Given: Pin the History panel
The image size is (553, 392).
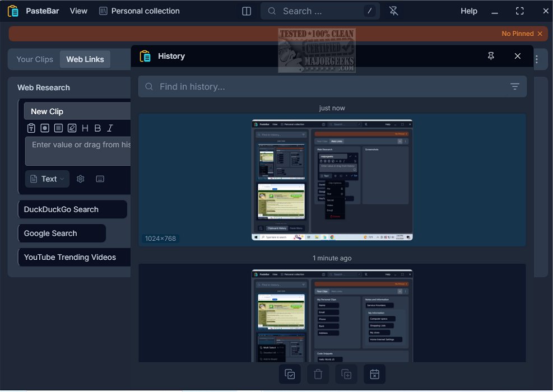Looking at the screenshot, I should pyautogui.click(x=491, y=55).
